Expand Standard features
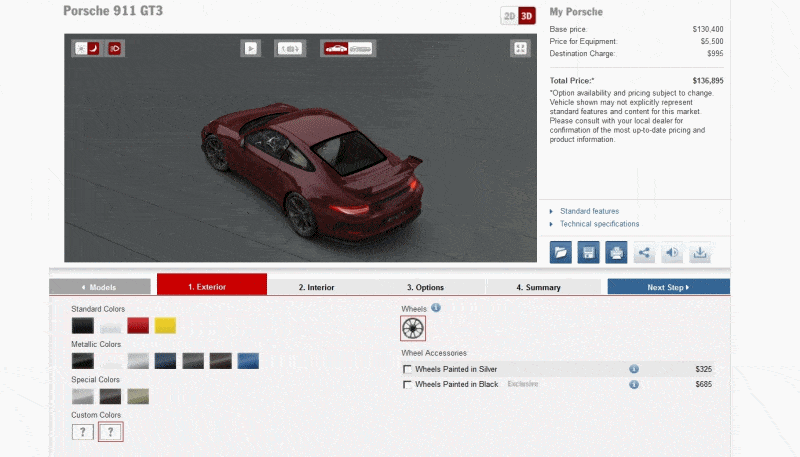This screenshot has width=800, height=457. pyautogui.click(x=589, y=211)
